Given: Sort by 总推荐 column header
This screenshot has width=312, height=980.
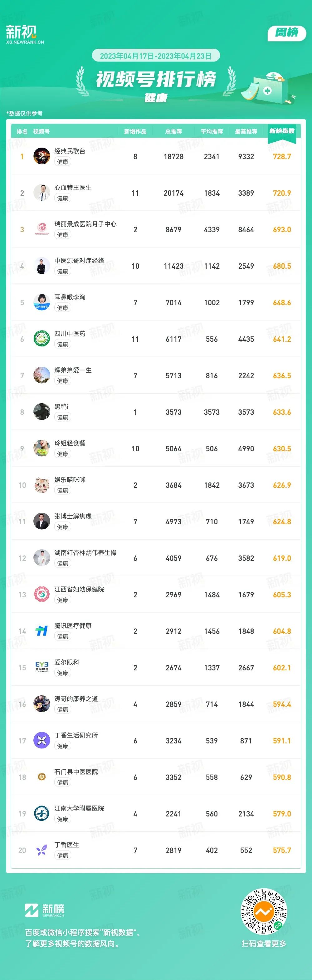Looking at the screenshot, I should click(x=173, y=132).
